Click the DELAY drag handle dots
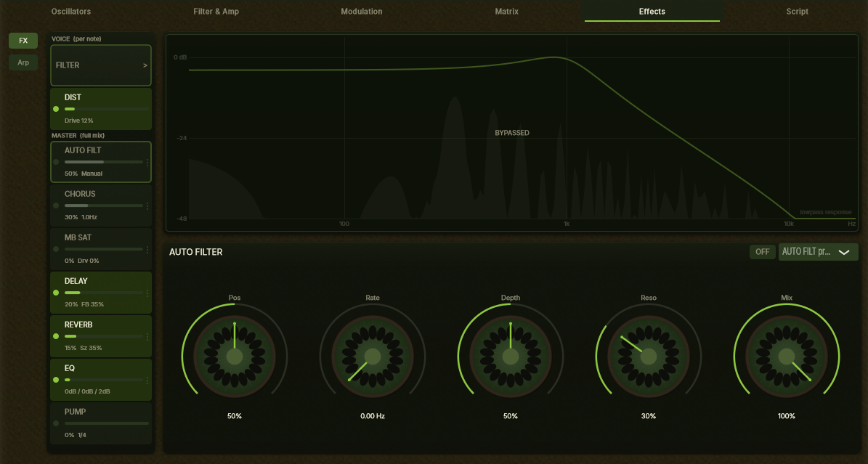868x464 pixels. pyautogui.click(x=147, y=293)
